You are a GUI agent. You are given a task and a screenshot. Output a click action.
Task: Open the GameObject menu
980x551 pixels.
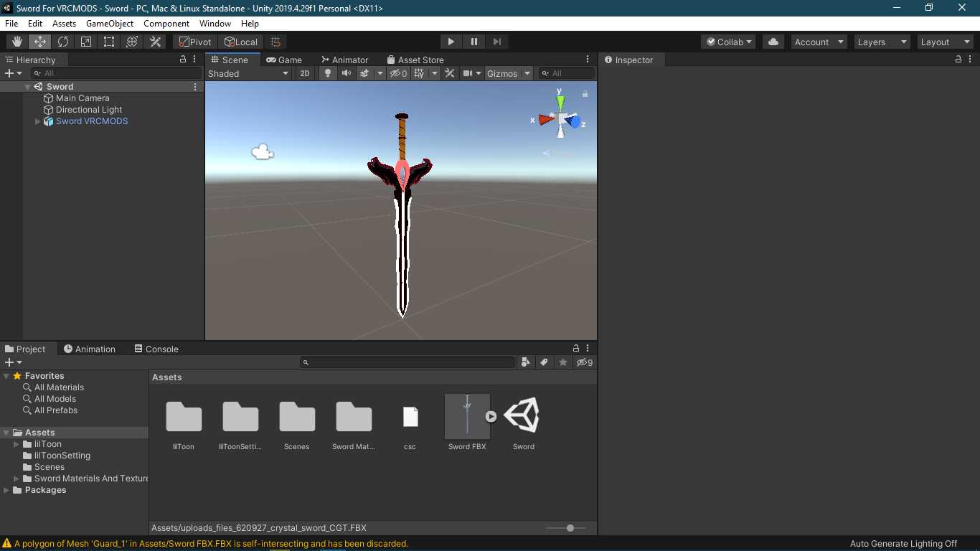point(109,24)
